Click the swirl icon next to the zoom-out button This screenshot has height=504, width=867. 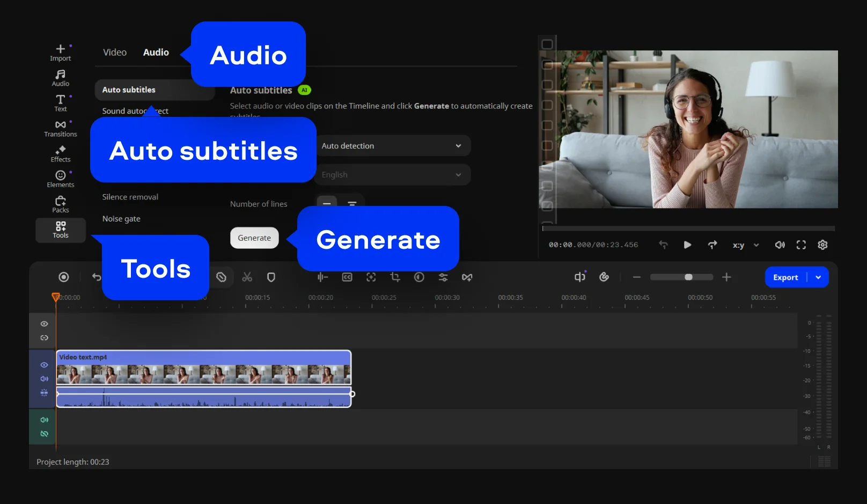604,277
